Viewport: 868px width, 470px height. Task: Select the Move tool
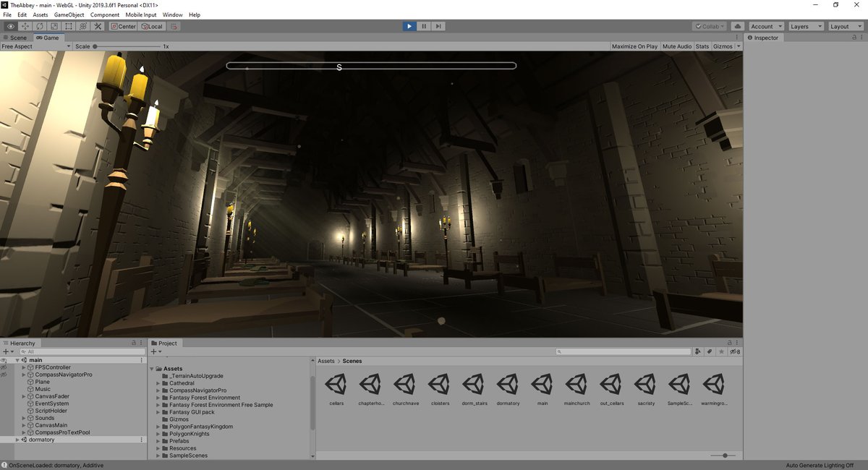(25, 26)
